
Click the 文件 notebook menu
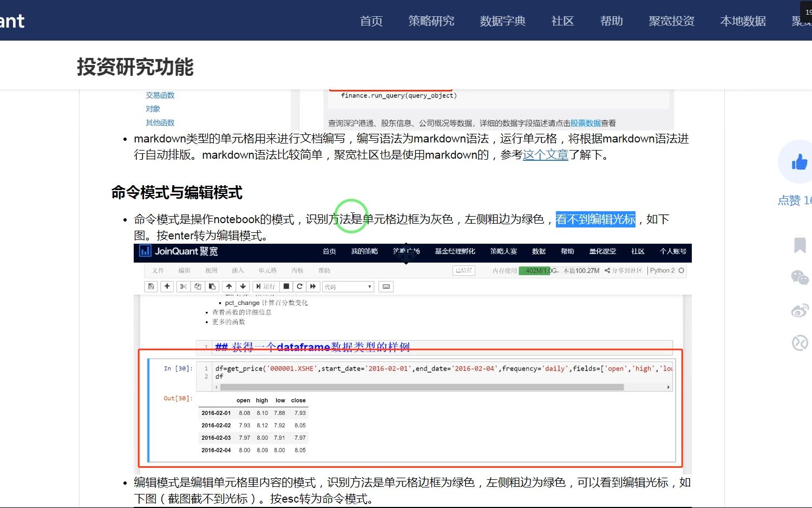point(158,270)
